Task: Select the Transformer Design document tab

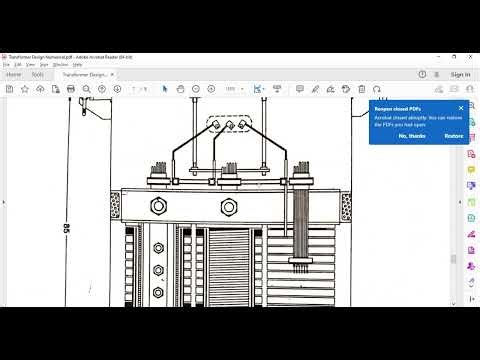Action: (84, 75)
